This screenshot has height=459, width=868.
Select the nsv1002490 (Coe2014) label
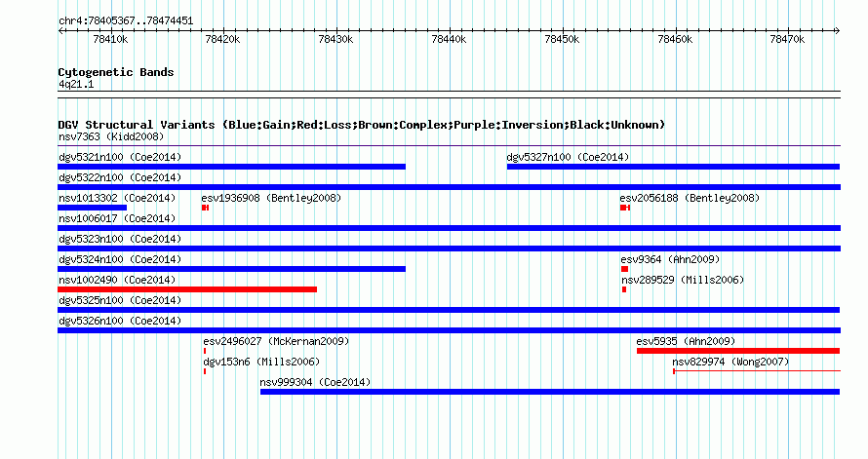[x=117, y=280]
